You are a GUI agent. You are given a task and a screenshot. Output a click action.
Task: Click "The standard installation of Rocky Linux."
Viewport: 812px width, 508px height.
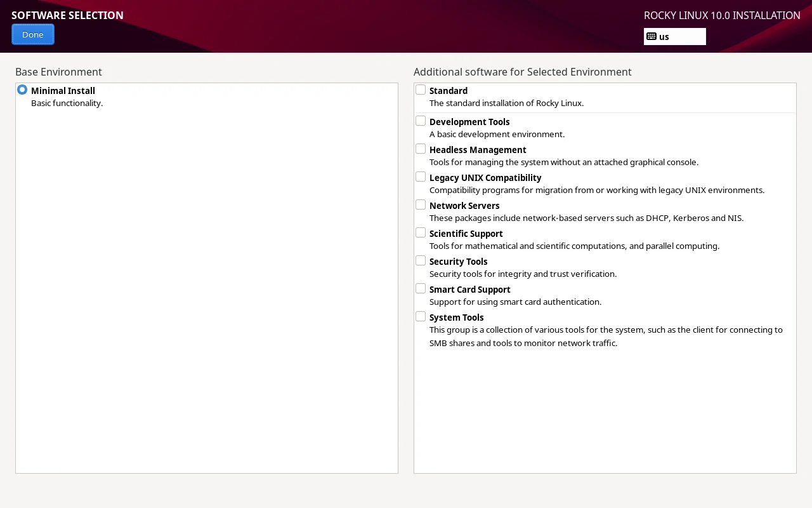pos(506,103)
